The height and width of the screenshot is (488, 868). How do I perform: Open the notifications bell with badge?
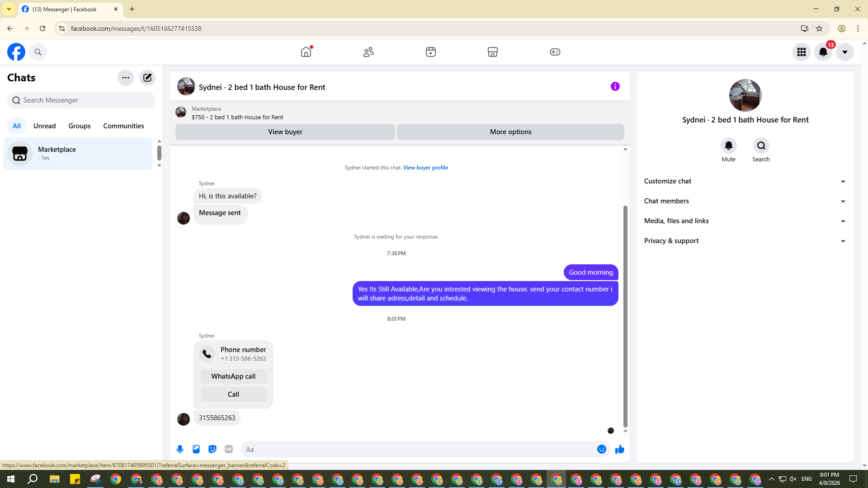click(823, 52)
